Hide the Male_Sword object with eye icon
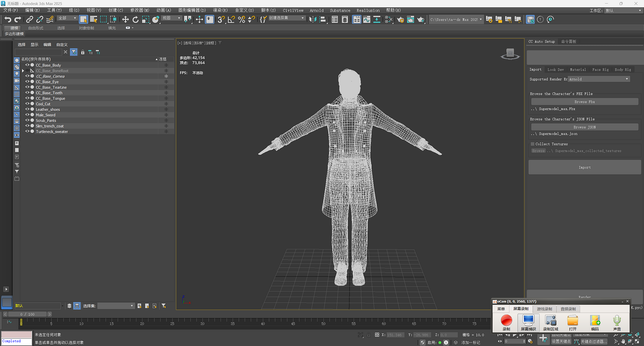 [x=27, y=115]
